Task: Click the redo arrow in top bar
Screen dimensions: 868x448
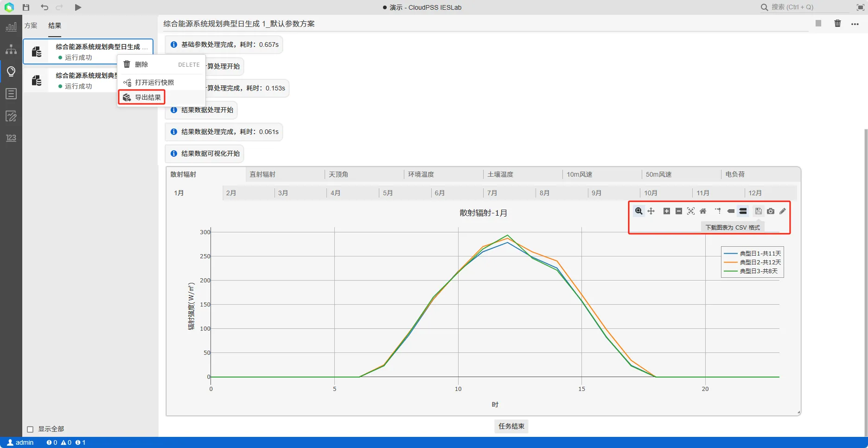Action: point(59,7)
